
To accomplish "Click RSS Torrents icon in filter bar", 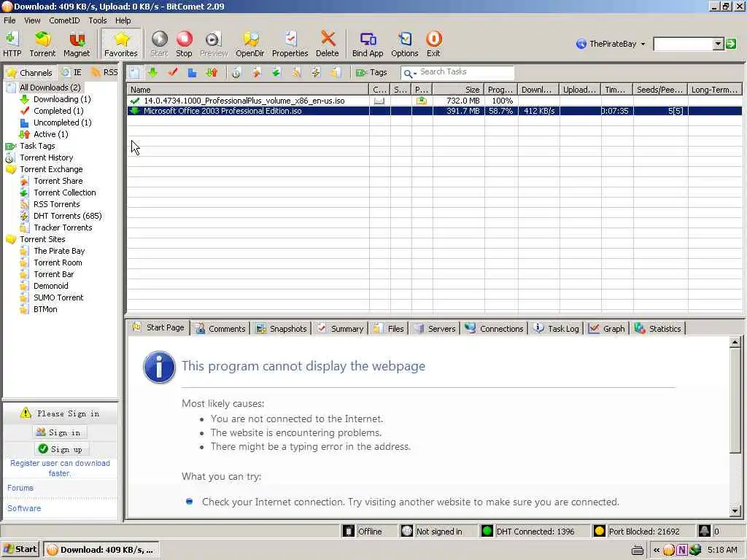I will pyautogui.click(x=296, y=72).
